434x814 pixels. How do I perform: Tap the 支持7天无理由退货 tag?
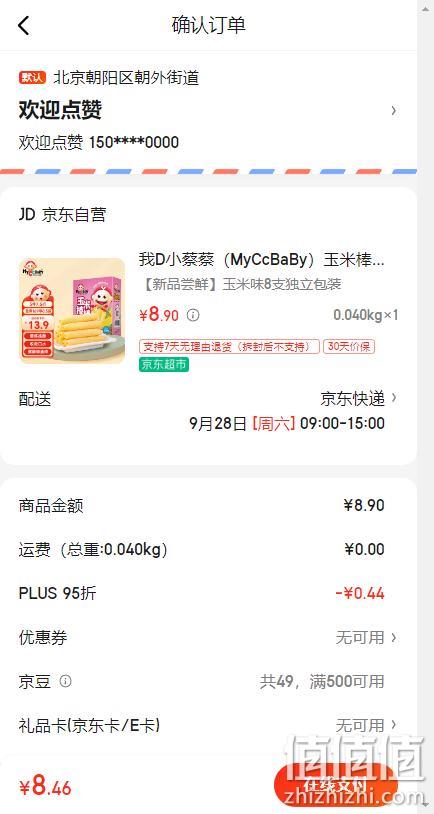229,346
